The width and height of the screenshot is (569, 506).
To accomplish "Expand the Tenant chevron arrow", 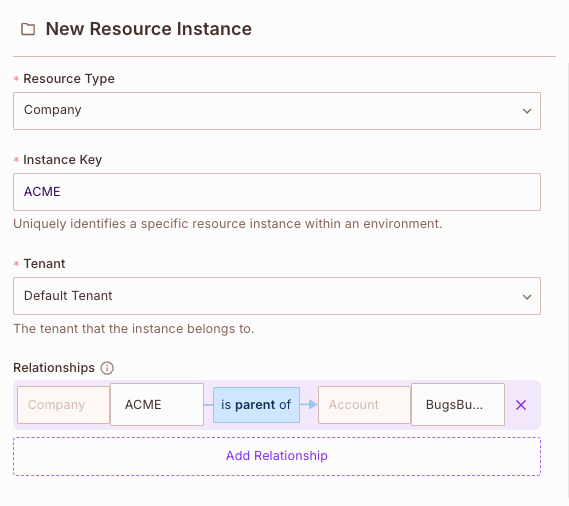I will pyautogui.click(x=527, y=297).
